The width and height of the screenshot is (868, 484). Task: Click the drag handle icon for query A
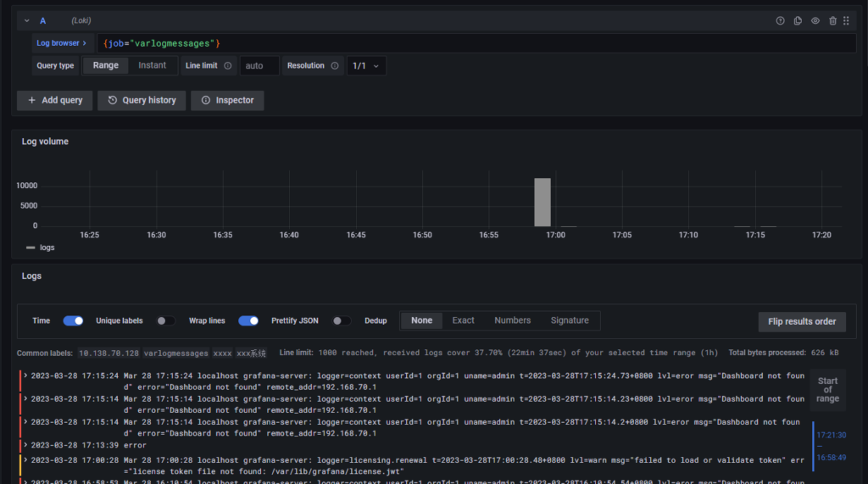846,20
